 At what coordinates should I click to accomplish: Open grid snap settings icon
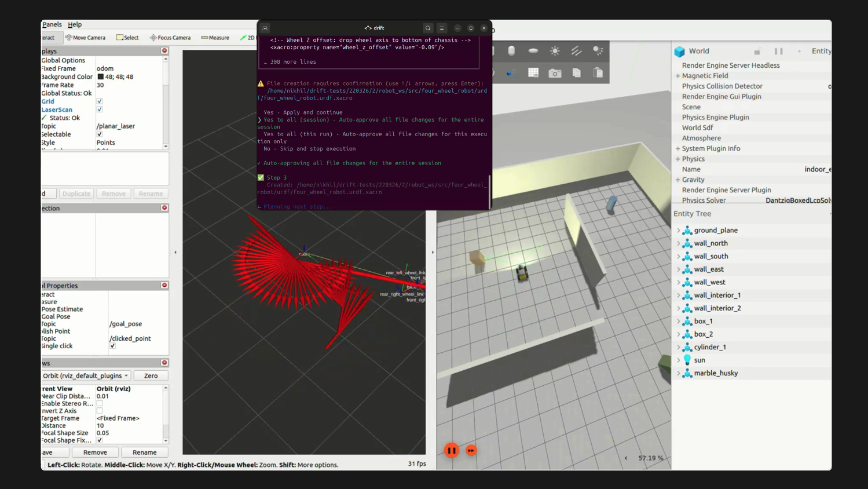tap(533, 73)
